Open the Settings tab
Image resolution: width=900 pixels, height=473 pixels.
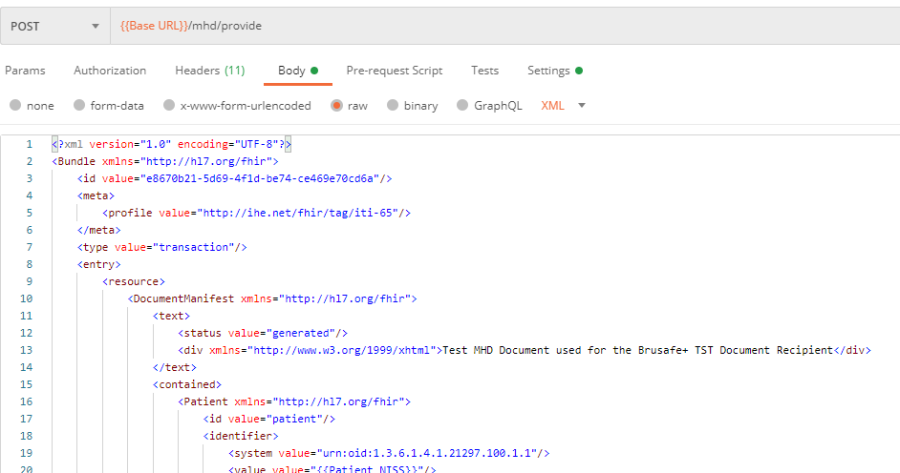(548, 71)
